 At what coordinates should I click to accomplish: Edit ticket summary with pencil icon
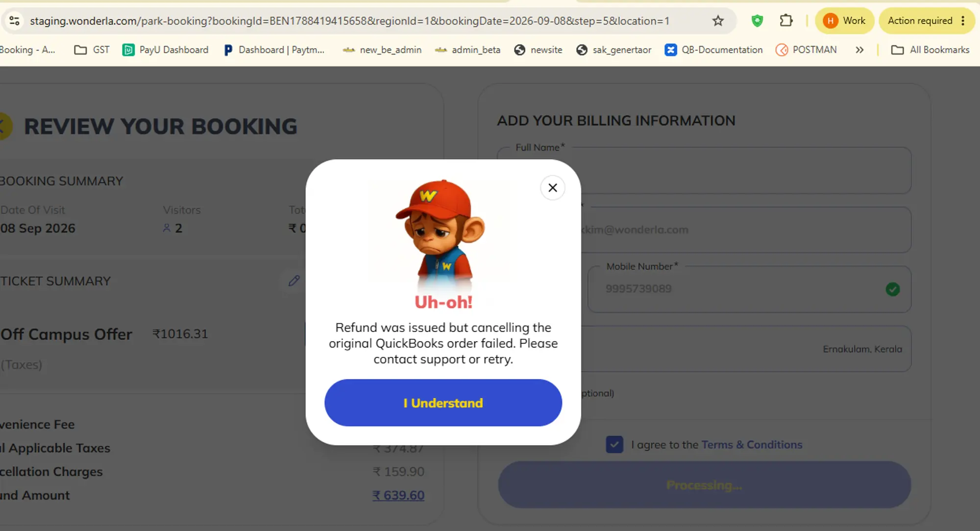click(x=294, y=280)
